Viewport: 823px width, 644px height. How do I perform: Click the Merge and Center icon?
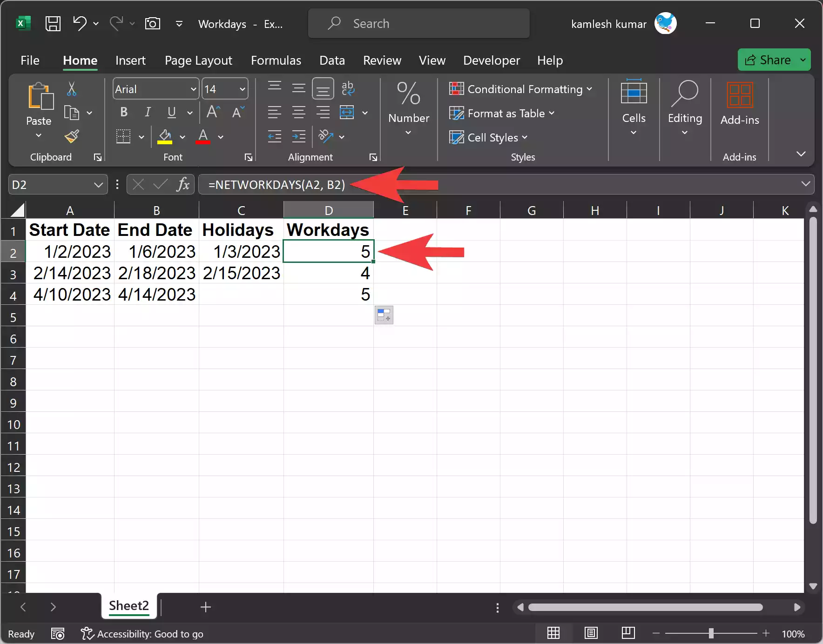pyautogui.click(x=347, y=112)
